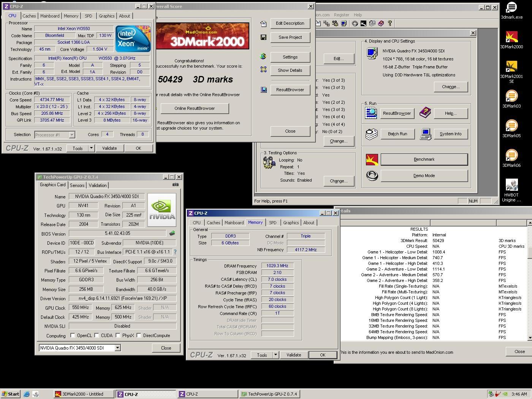Open the Tools dropdown arrow in CPU-Z Memory window
Screen dimensions: 532x399
pos(275,355)
